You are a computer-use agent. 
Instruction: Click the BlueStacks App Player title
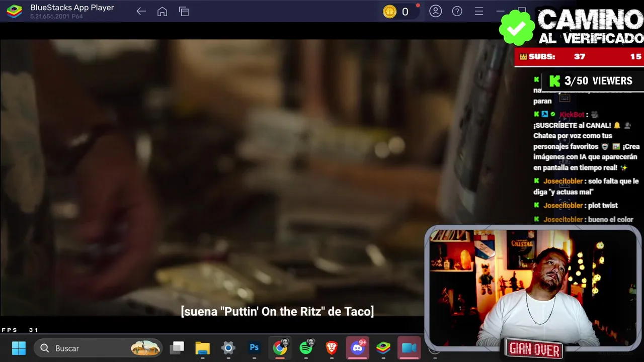72,8
